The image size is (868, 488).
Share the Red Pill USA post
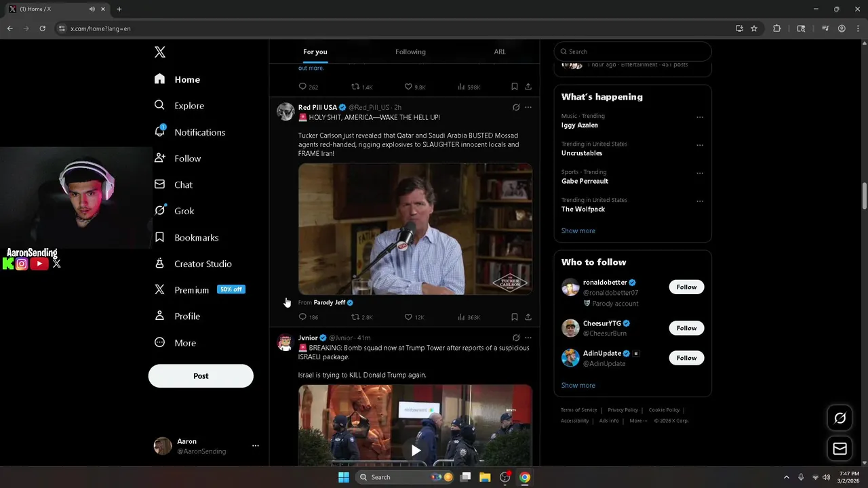528,317
